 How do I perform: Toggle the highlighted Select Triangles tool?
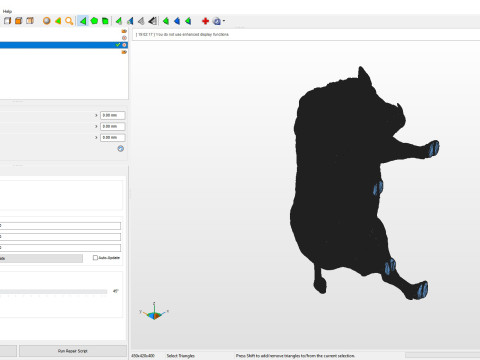click(x=83, y=21)
